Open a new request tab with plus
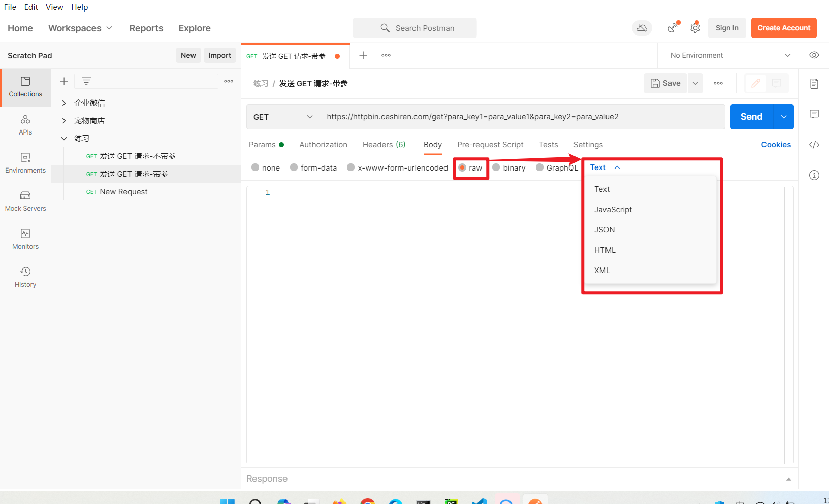This screenshot has height=504, width=829. click(363, 55)
